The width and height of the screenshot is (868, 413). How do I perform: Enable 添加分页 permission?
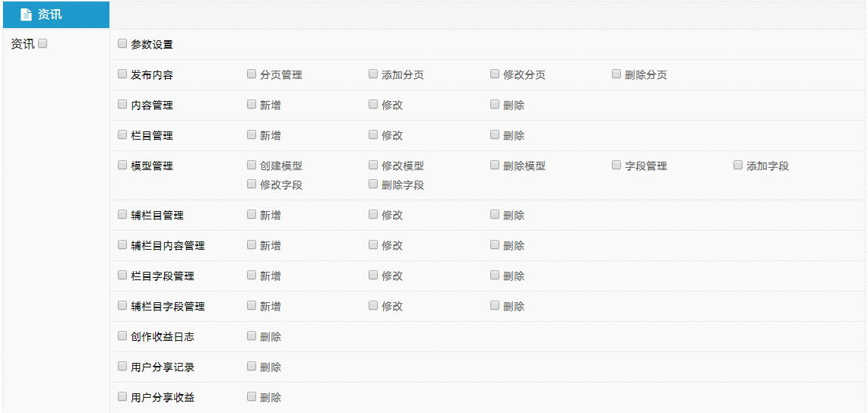(x=373, y=74)
